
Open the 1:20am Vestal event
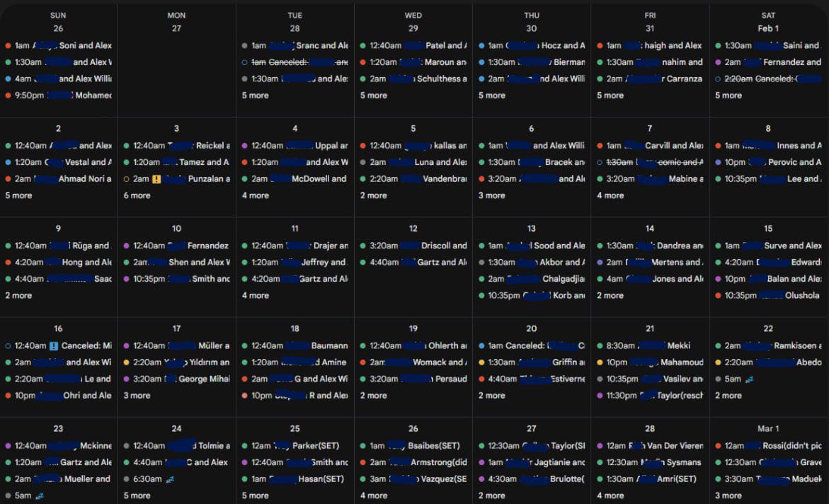pos(59,162)
